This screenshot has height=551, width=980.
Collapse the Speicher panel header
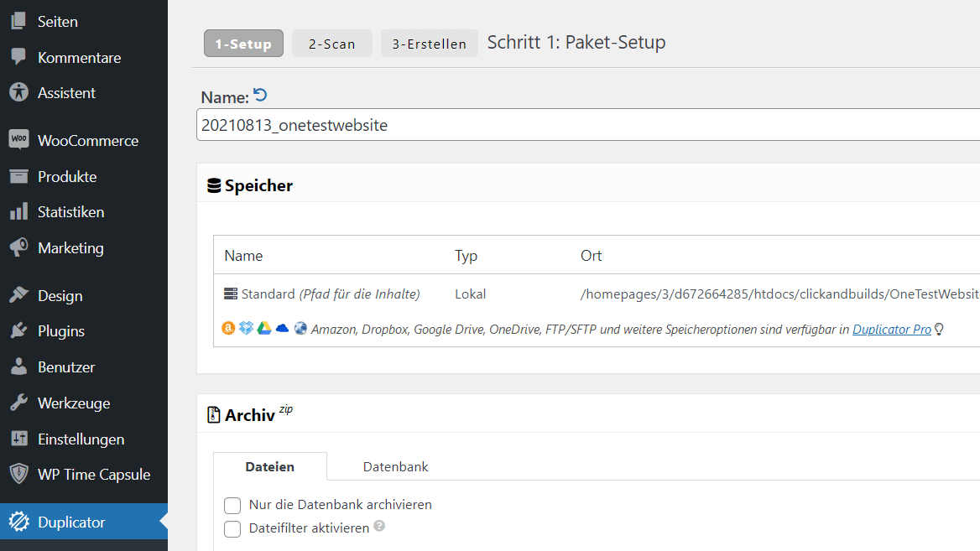(x=588, y=185)
